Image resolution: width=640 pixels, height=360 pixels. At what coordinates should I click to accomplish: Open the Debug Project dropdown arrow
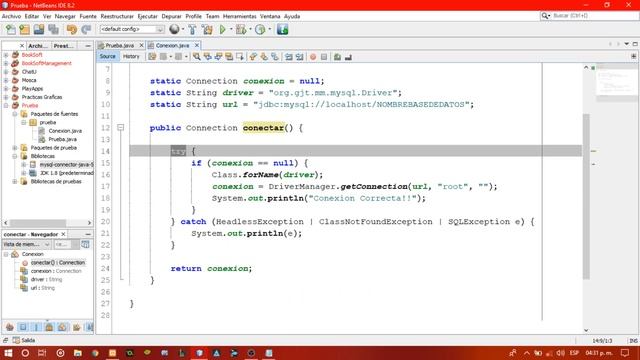250,29
